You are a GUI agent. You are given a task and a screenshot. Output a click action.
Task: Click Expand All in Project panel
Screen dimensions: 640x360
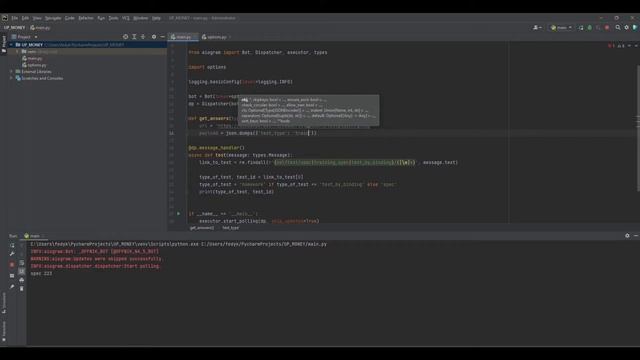pos(134,37)
